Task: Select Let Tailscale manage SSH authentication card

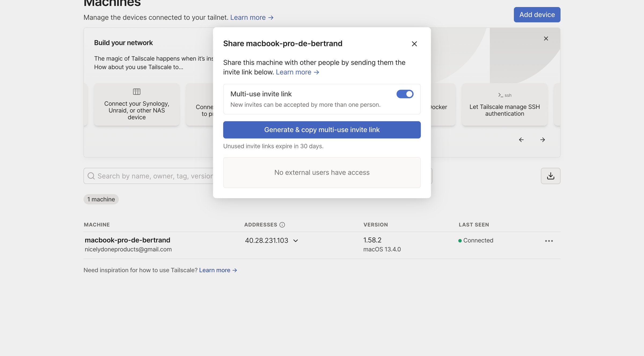Action: tap(504, 105)
